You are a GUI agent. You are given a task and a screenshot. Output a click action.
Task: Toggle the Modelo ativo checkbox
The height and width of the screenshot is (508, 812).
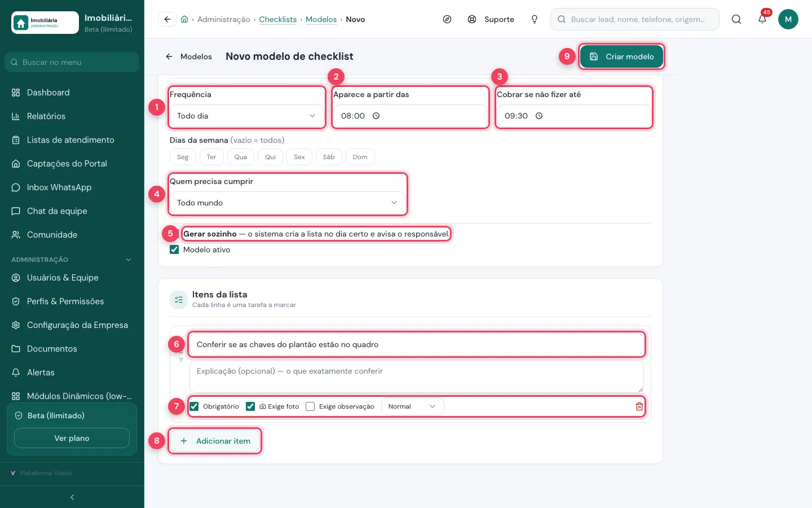click(x=174, y=249)
